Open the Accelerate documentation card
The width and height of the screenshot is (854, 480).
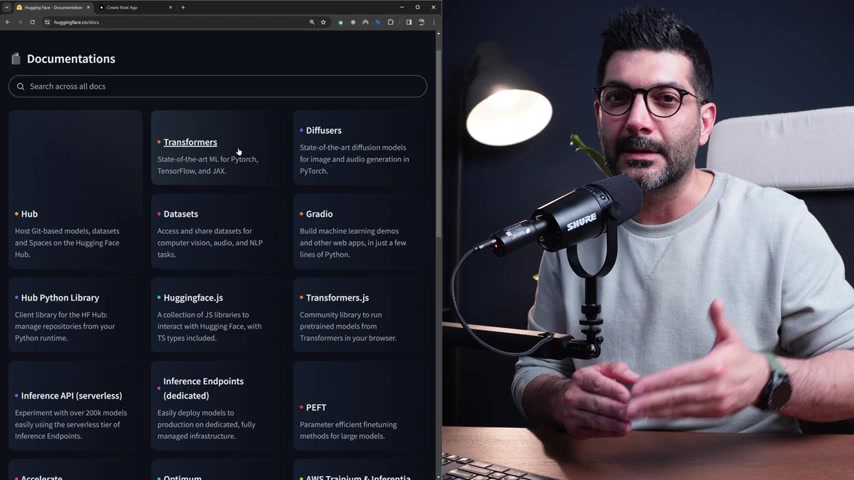(x=75, y=470)
